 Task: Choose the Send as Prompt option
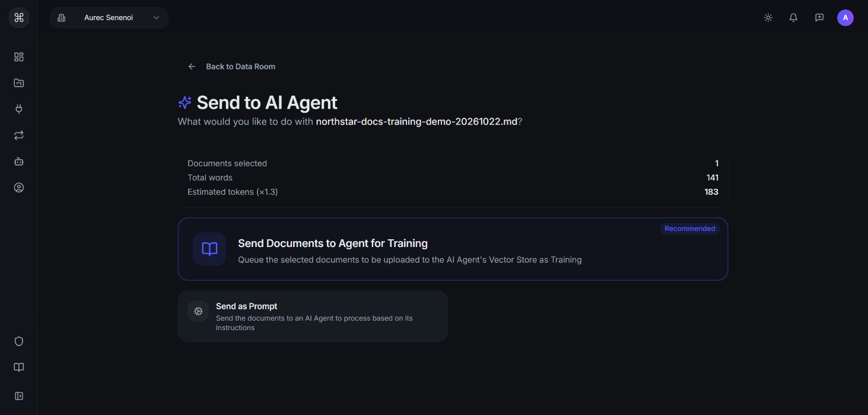(313, 316)
